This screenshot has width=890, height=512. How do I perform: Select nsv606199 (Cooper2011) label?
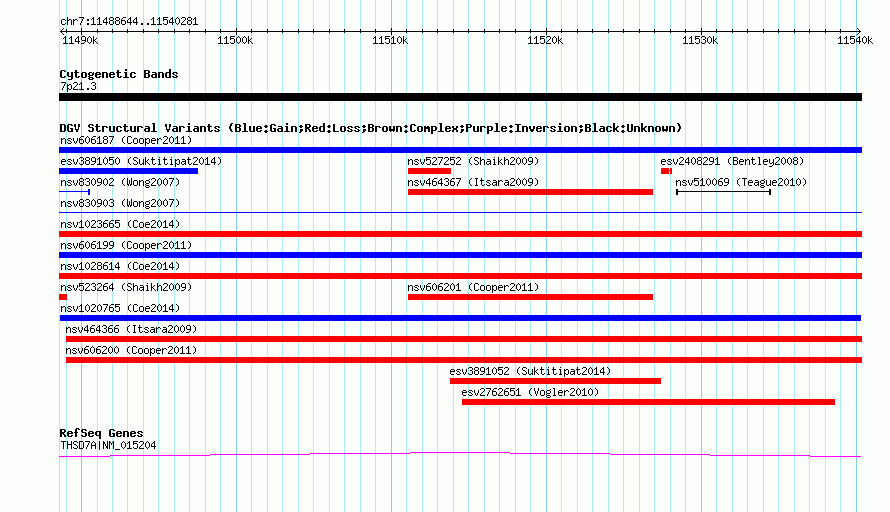126,245
